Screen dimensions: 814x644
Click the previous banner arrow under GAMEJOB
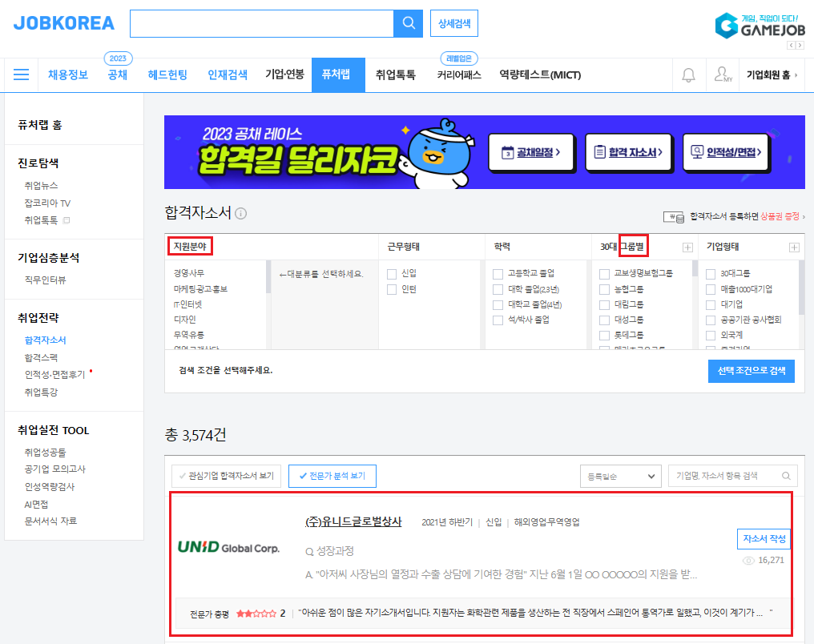[x=791, y=45]
